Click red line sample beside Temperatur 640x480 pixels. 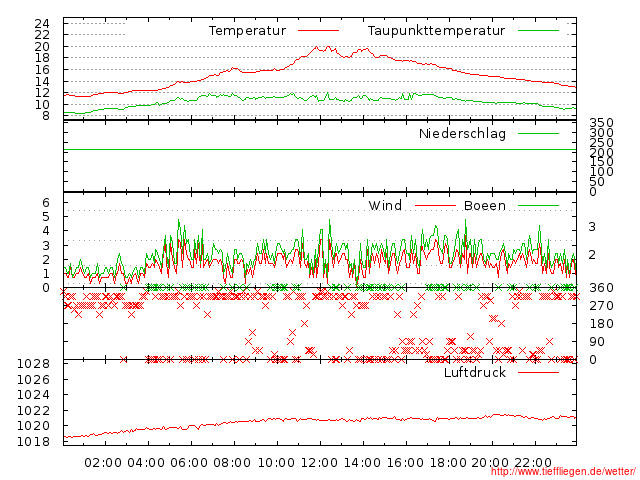click(318, 31)
